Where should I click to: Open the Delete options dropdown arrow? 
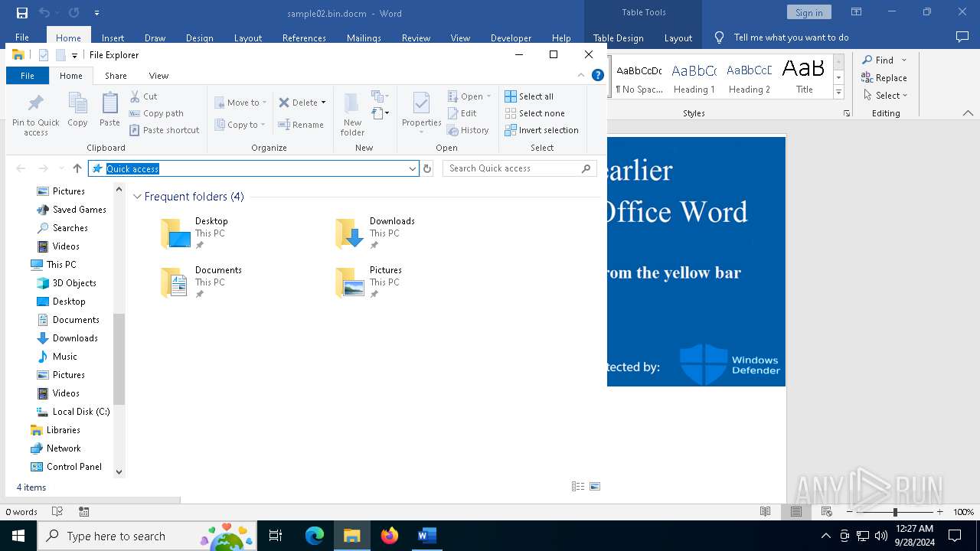[323, 103]
